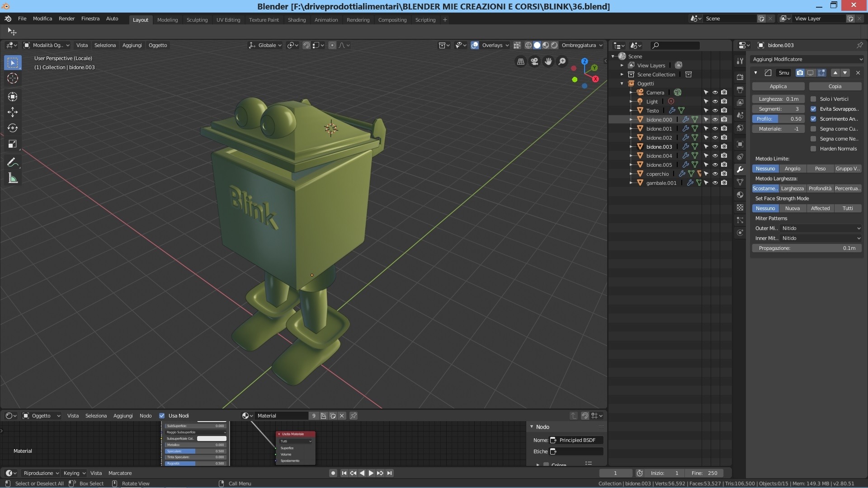Click the zoom magnifier view icon

click(562, 61)
